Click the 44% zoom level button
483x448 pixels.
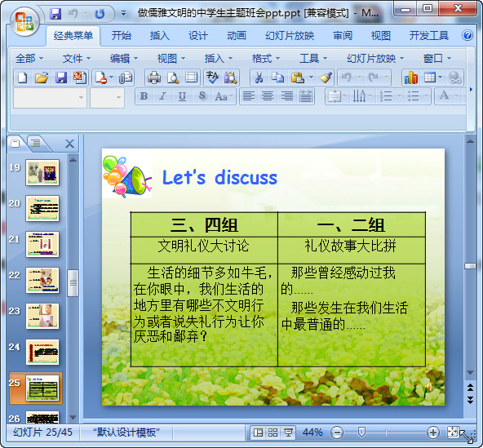pos(312,432)
